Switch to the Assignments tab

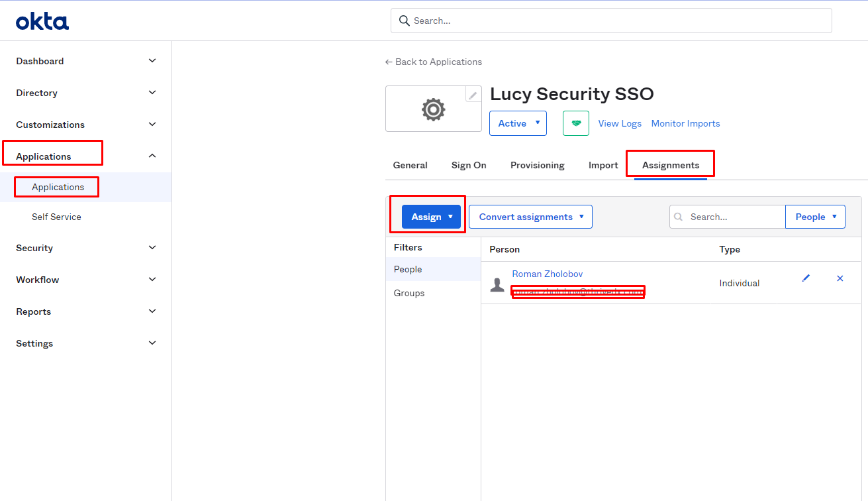click(671, 165)
